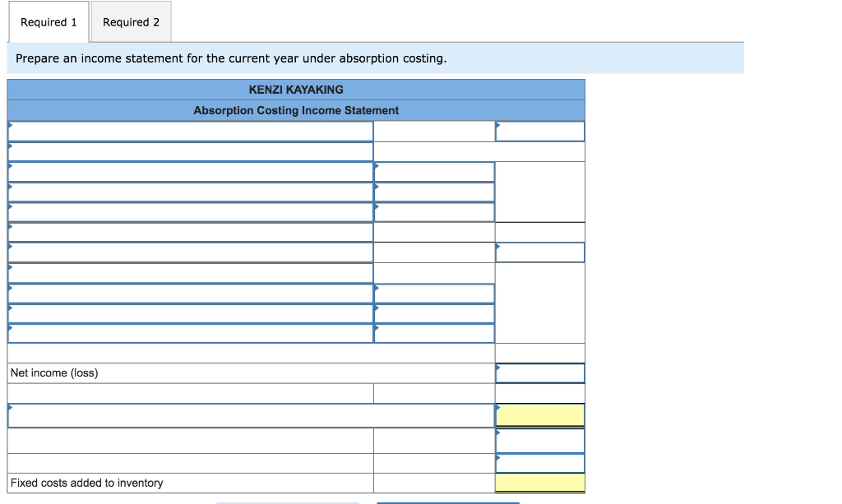This screenshot has width=842, height=504.
Task: Open the label dropdown on the second statement row
Action: point(189,150)
